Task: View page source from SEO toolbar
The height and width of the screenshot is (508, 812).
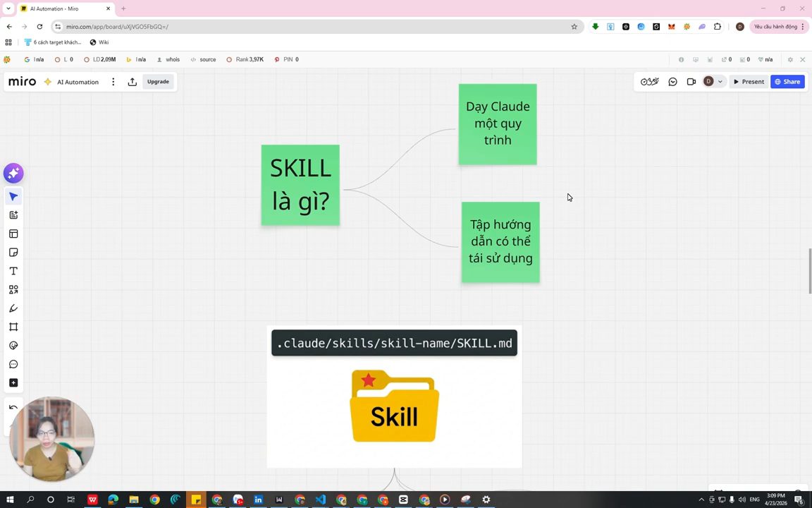Action: 203,59
